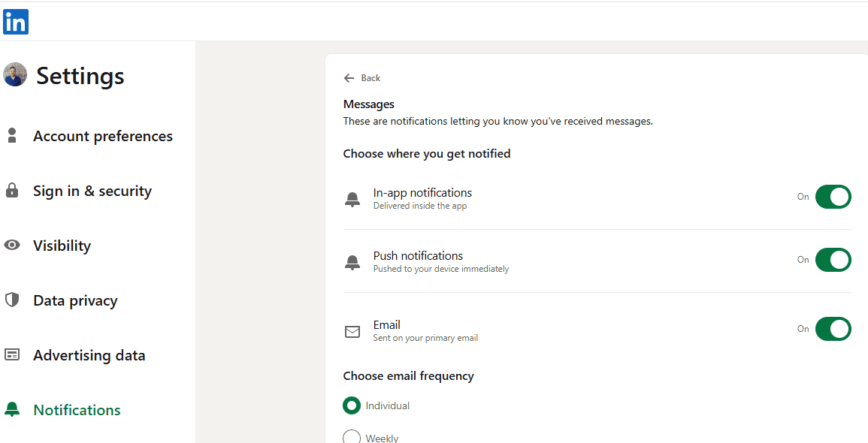Click the envelope icon beside Email
This screenshot has height=443, width=868.
pos(352,331)
